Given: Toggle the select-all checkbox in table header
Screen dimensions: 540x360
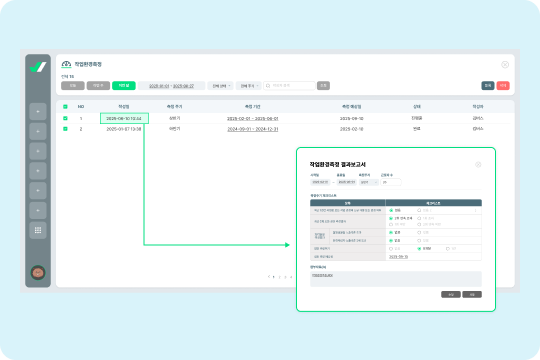Looking at the screenshot, I should pos(65,106).
